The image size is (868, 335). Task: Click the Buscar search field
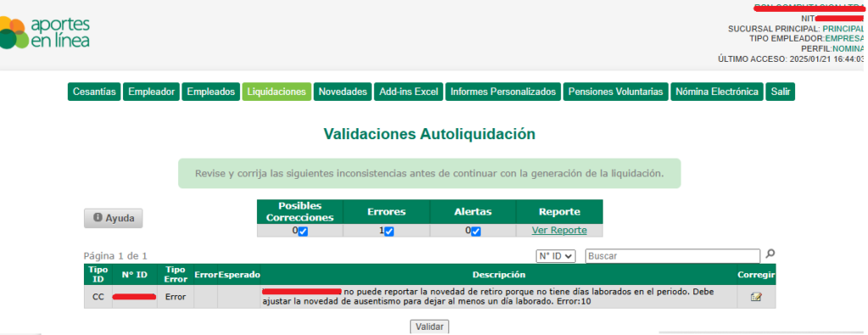pyautogui.click(x=672, y=256)
